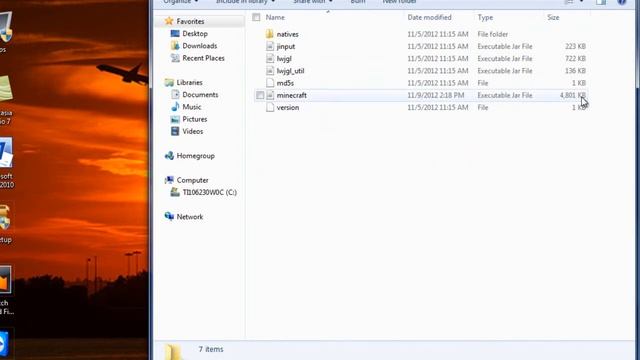Go to Desktop in the navigation pane
The height and width of the screenshot is (360, 640).
[195, 33]
